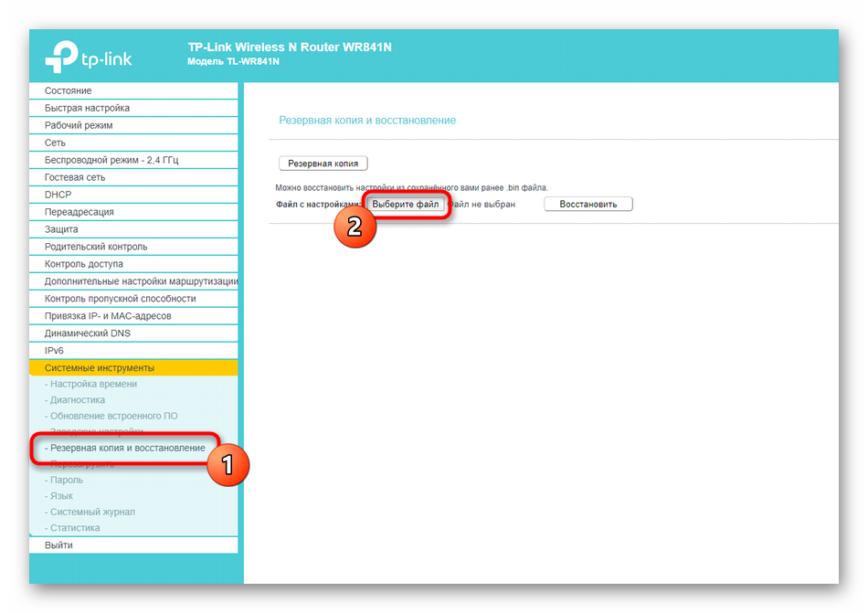Select Настройка времени submenu item
The image size is (868, 613).
pyautogui.click(x=93, y=384)
